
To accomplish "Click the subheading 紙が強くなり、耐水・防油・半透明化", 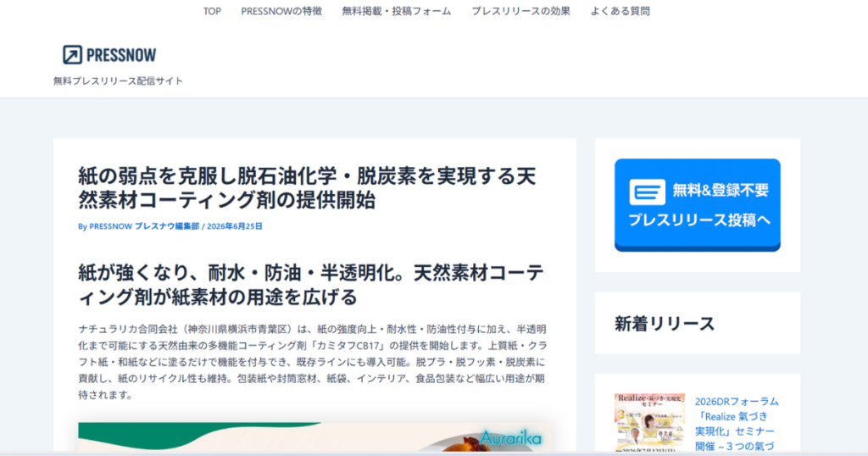I will coord(310,285).
